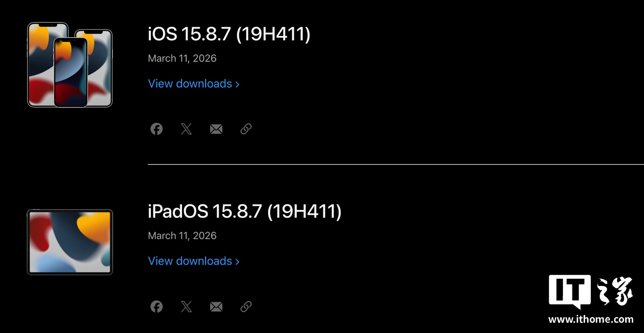The width and height of the screenshot is (644, 333).
Task: Share iOS 15.8.7 on X
Action: pyautogui.click(x=186, y=129)
